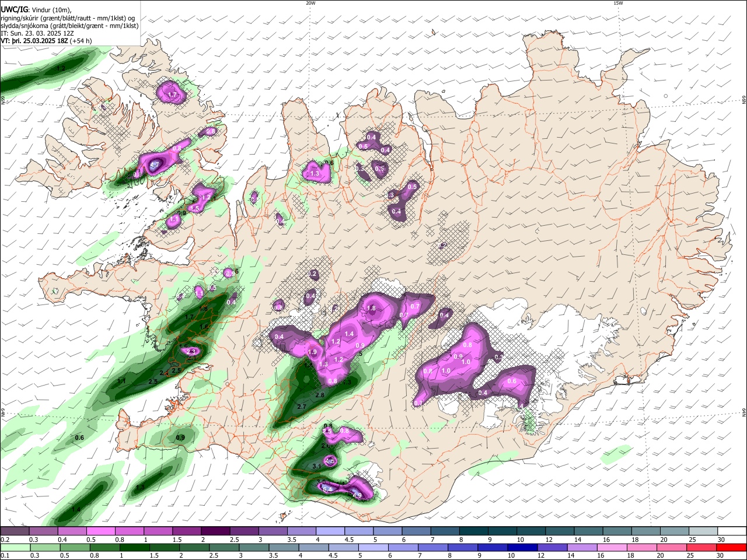This screenshot has width=747, height=560.
Task: Click the 0.2 label in the upper snow legend
Action: [4, 540]
